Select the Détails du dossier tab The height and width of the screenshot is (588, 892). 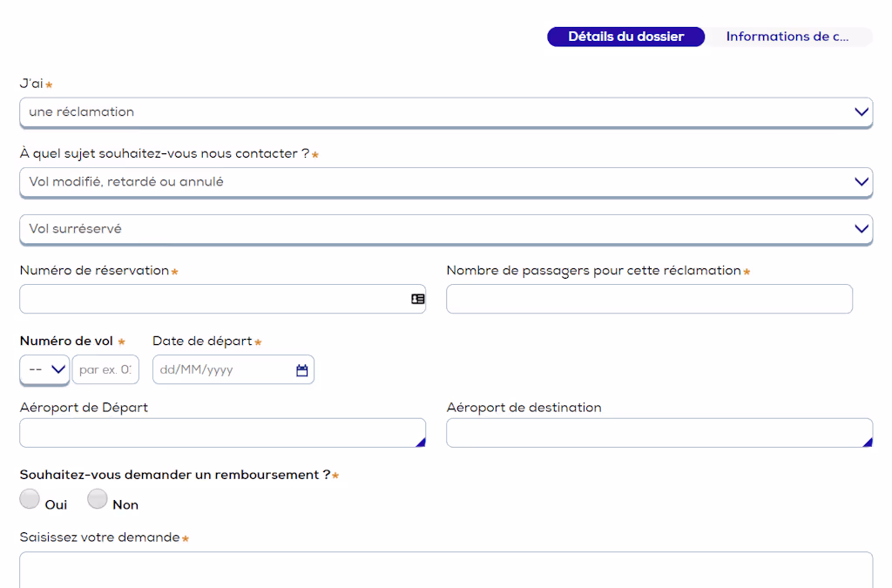(x=625, y=36)
